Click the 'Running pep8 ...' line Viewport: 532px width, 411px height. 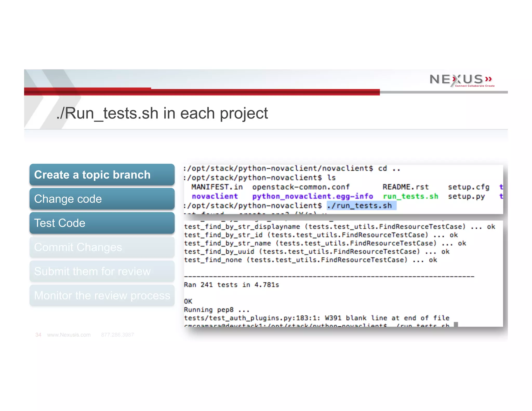217,310
